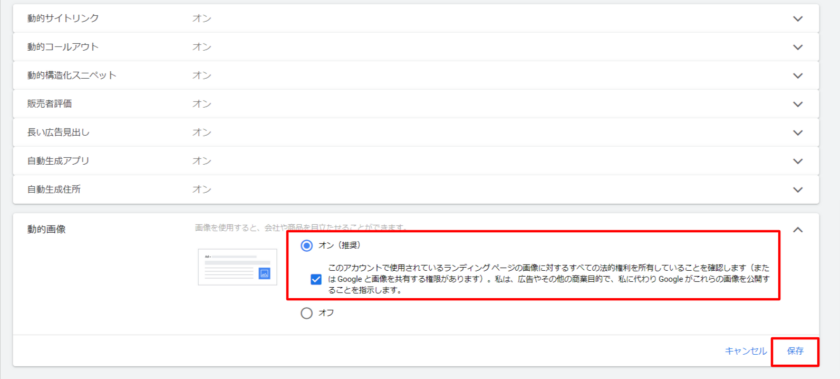Click the 自動生成アプリ label

pyautogui.click(x=58, y=160)
